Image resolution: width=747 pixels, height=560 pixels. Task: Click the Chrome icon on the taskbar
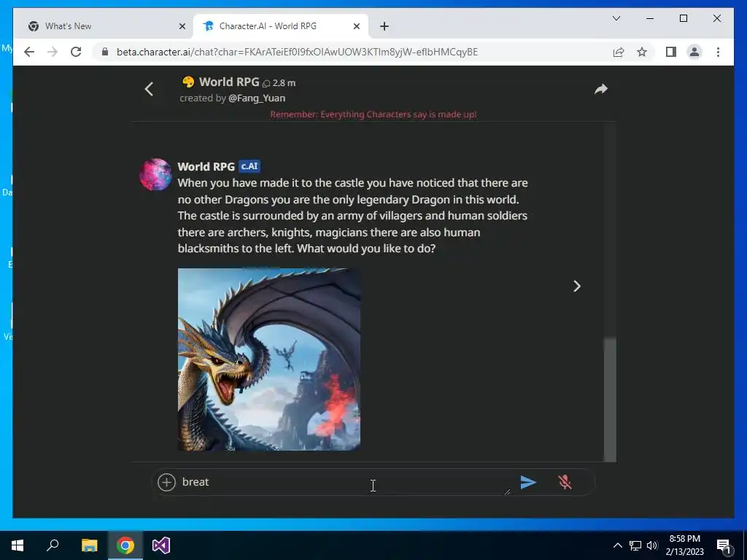click(x=125, y=545)
